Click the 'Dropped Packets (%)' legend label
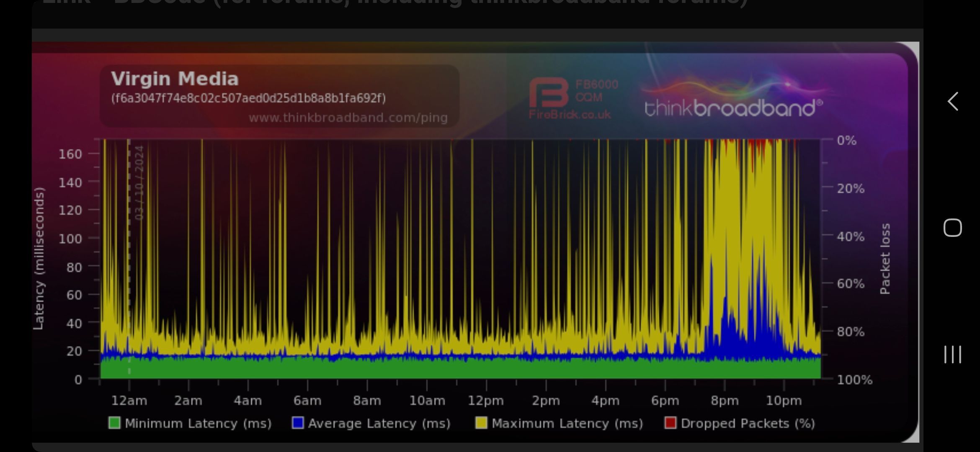The height and width of the screenshot is (452, 980). (748, 424)
